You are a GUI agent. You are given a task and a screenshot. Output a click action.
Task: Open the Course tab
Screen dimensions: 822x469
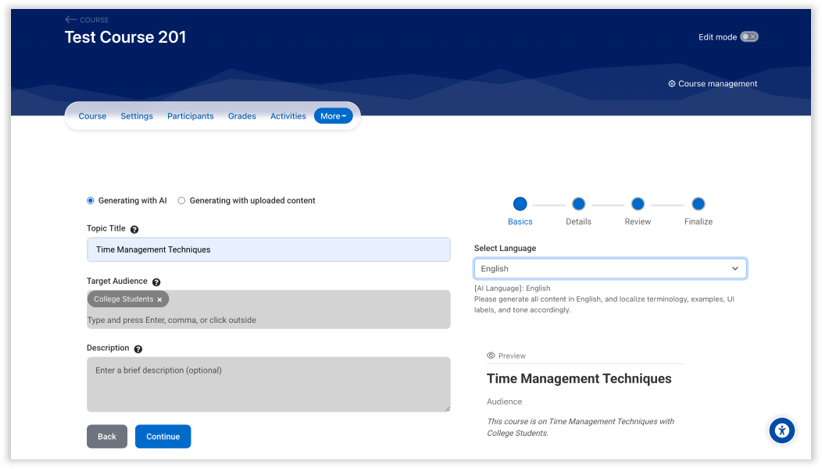pos(92,116)
